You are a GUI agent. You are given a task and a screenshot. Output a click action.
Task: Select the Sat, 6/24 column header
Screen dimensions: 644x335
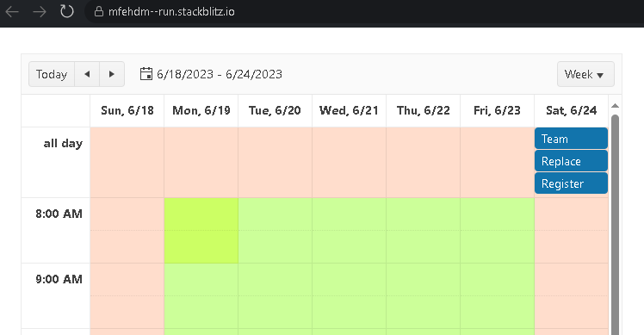pos(572,110)
